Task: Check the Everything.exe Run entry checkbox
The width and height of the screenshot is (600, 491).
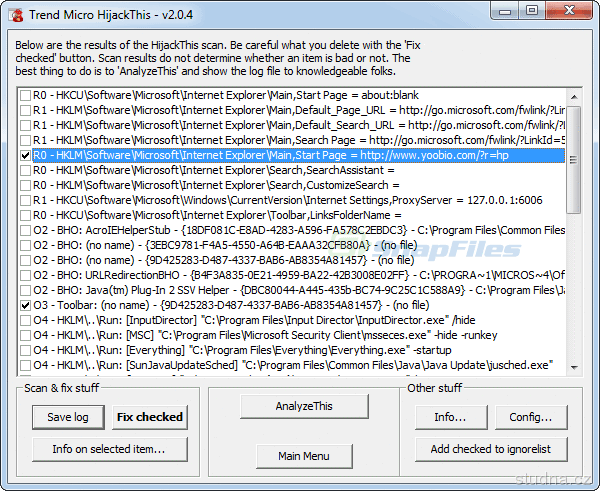Action: click(25, 350)
